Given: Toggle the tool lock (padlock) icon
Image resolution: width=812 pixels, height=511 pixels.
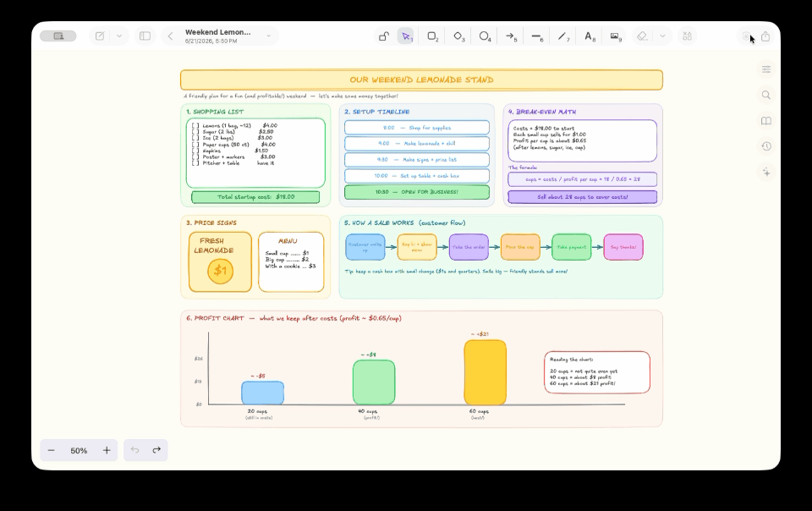Looking at the screenshot, I should [384, 36].
